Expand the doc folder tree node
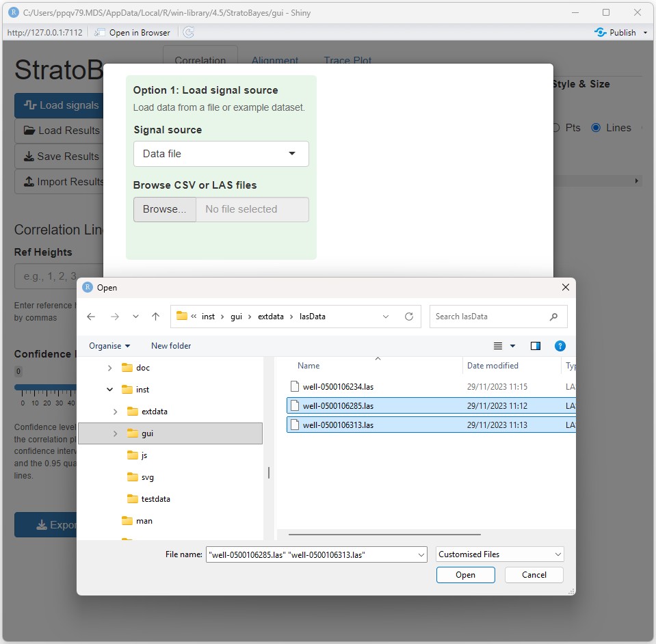The width and height of the screenshot is (656, 644). tap(109, 368)
